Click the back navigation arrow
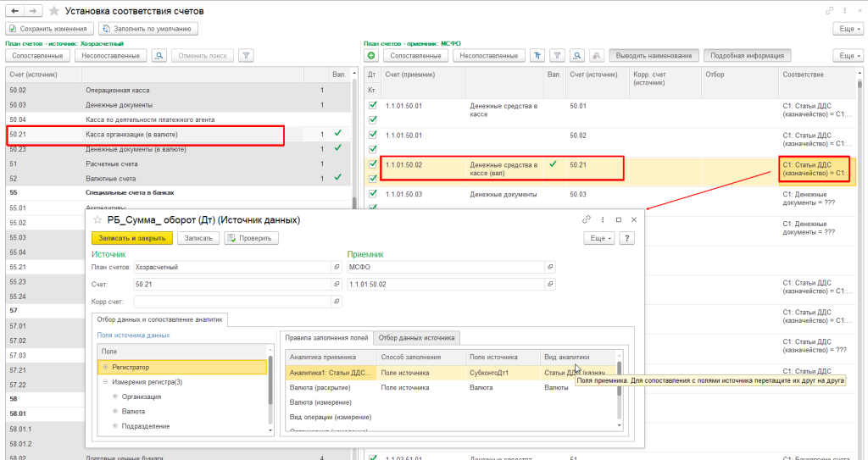The image size is (868, 460). (14, 11)
